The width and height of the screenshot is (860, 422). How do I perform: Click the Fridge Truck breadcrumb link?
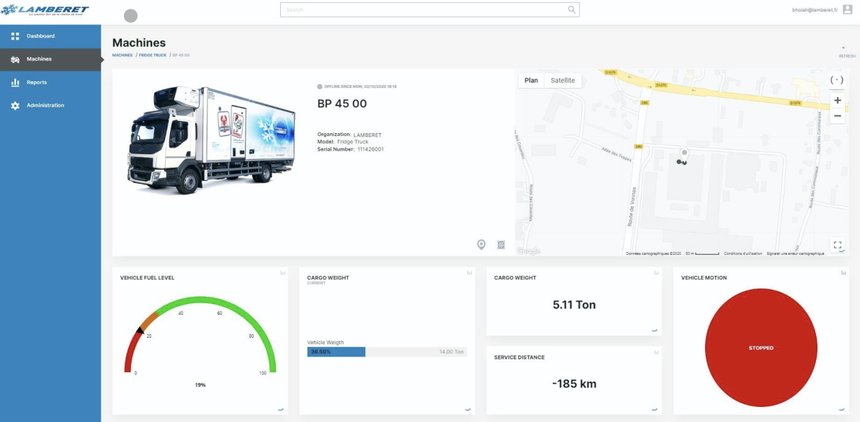tap(151, 55)
